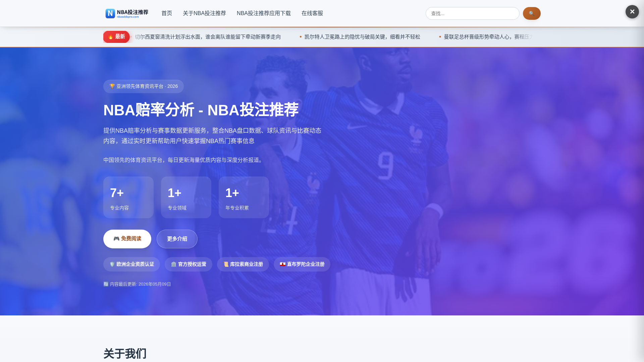The image size is (644, 362).
Task: Click the gamepad icon in 免费阅读
Action: tap(116, 239)
